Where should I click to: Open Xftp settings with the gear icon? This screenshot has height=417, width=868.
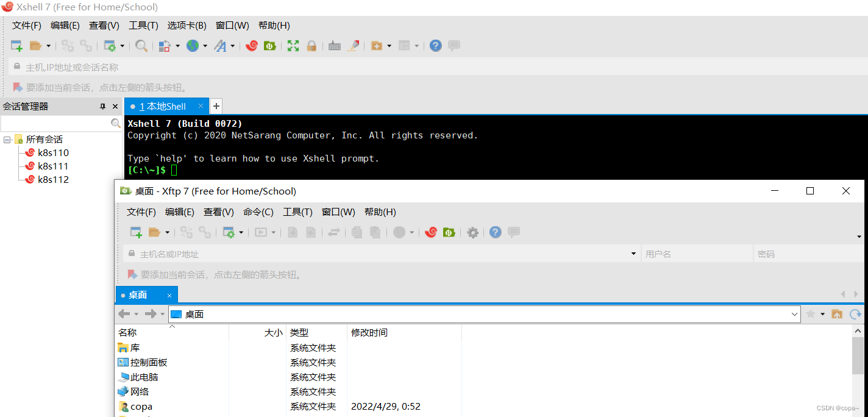pyautogui.click(x=472, y=232)
